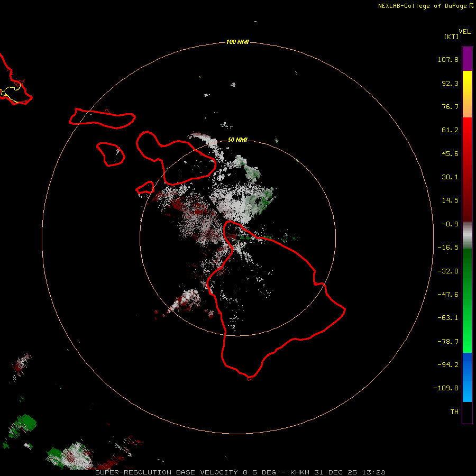Click the 50 NMI range ring label
476x476 pixels.
coord(237,140)
